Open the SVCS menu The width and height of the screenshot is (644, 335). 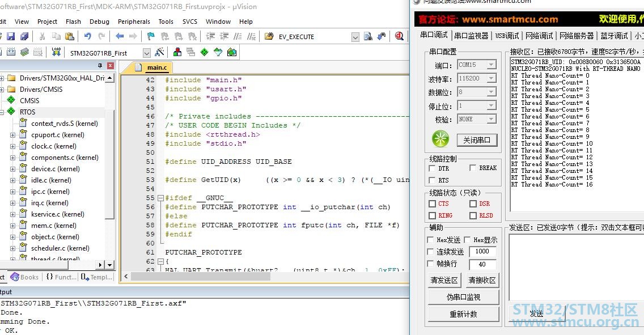click(x=190, y=22)
